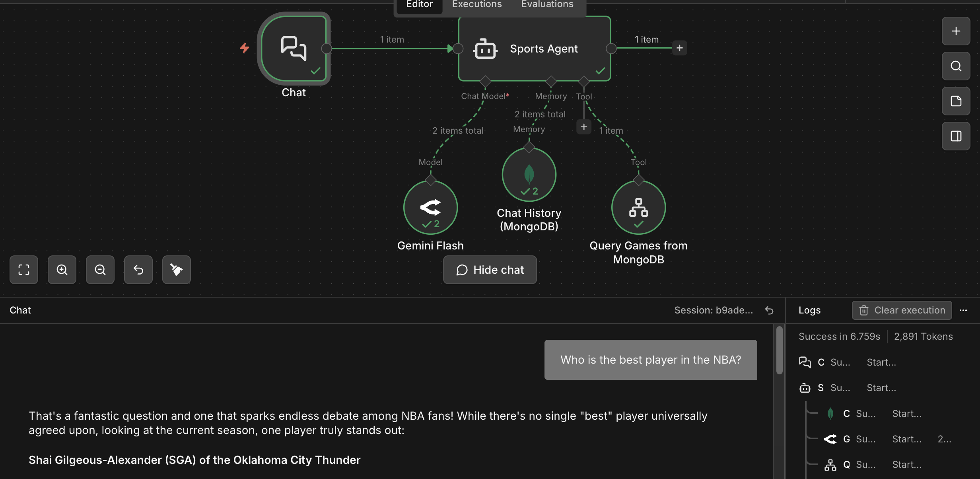The image size is (980, 479).
Task: Open the Sports Agent node
Action: 534,49
